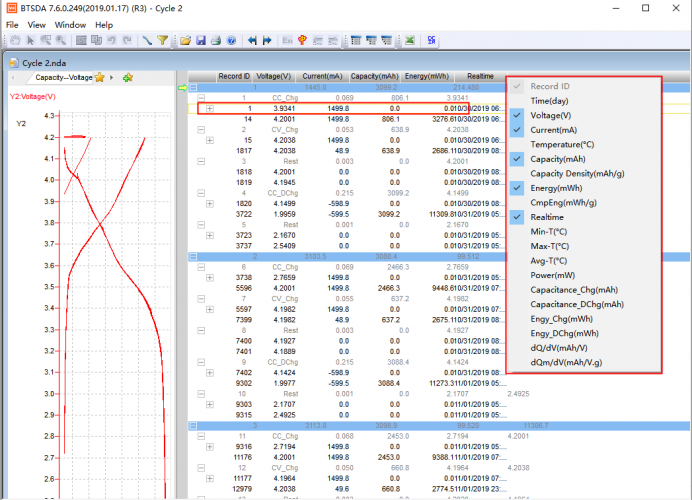Image resolution: width=692 pixels, height=500 pixels.
Task: Click tab scroll left arrow before Capacity--Voltage tab
Action: [x=13, y=78]
